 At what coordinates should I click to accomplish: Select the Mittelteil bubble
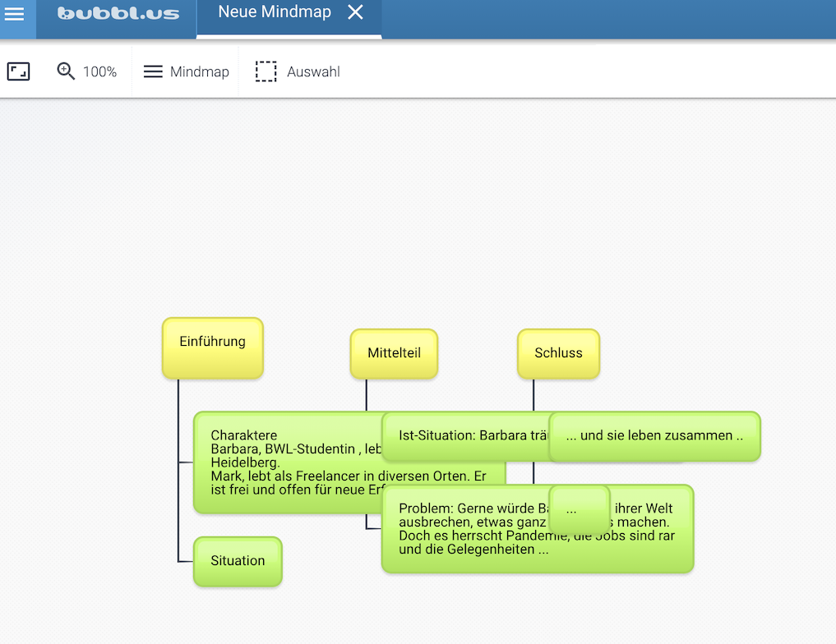(394, 354)
